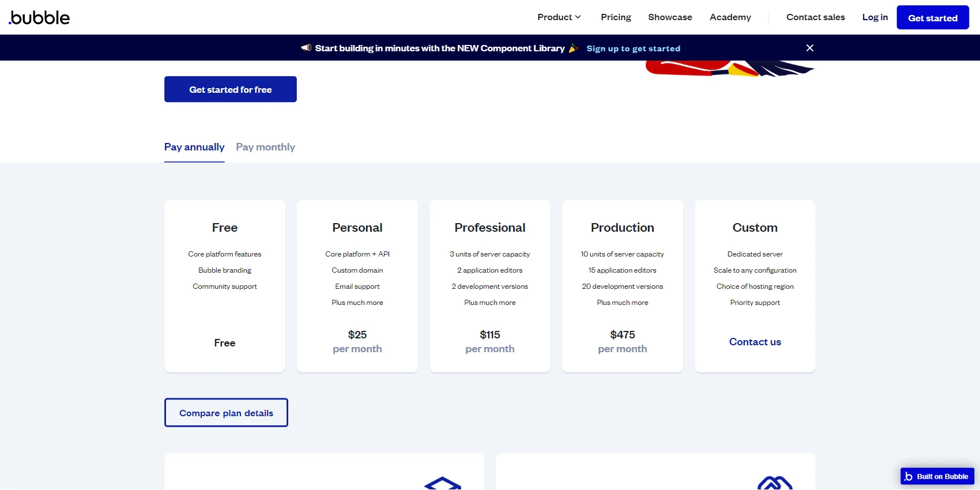Select the Pay annually tab

[194, 147]
